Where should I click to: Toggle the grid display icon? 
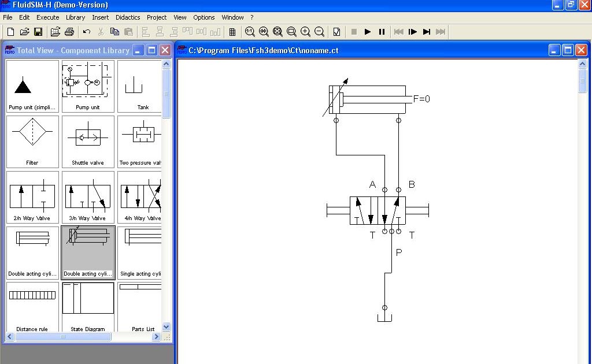pyautogui.click(x=232, y=32)
